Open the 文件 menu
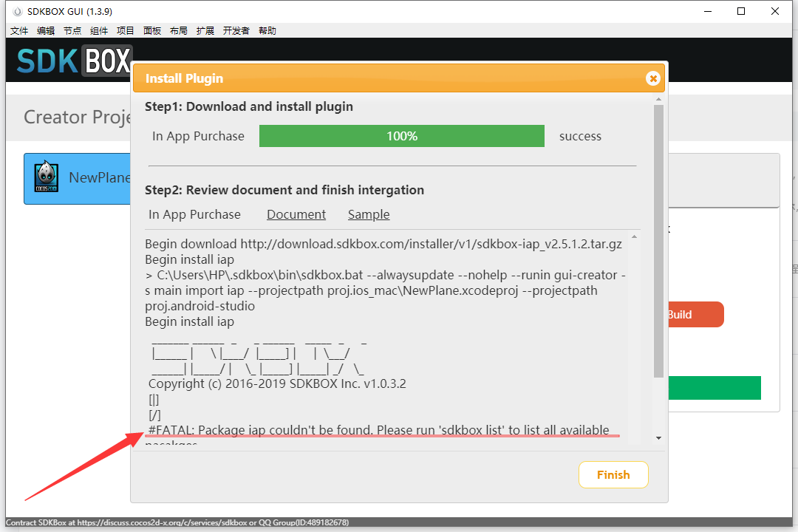798x532 pixels. click(19, 30)
